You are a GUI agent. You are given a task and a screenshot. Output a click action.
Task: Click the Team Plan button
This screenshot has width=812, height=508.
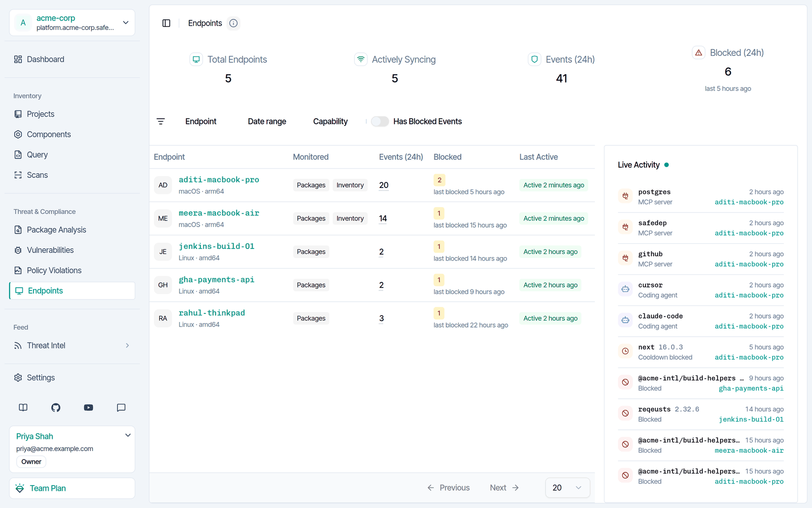[x=72, y=488]
